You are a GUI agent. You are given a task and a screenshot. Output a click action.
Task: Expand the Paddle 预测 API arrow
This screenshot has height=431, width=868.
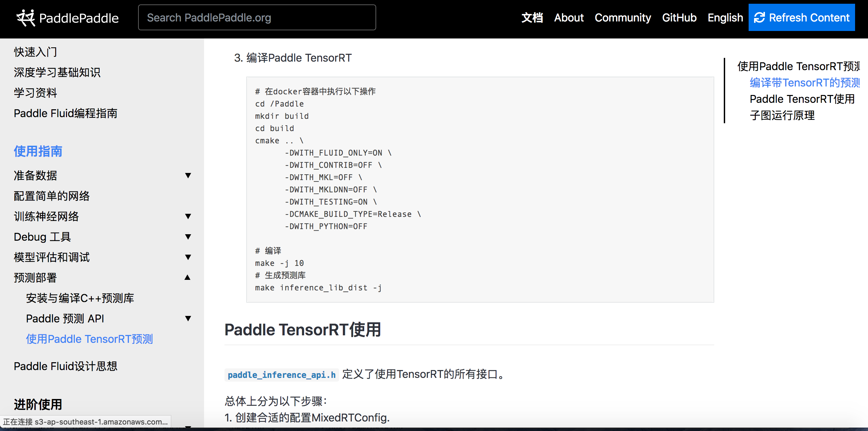pos(188,319)
